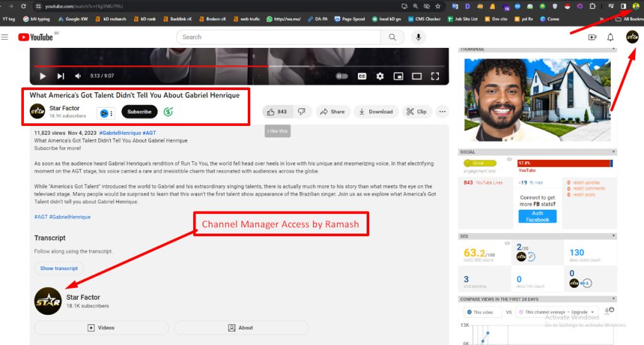Toggle closed captions CC
644x345 pixels.
click(362, 76)
